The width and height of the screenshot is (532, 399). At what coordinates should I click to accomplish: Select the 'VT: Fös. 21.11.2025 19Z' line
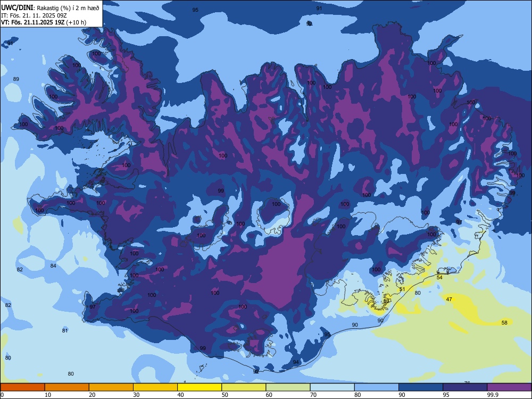33,22
